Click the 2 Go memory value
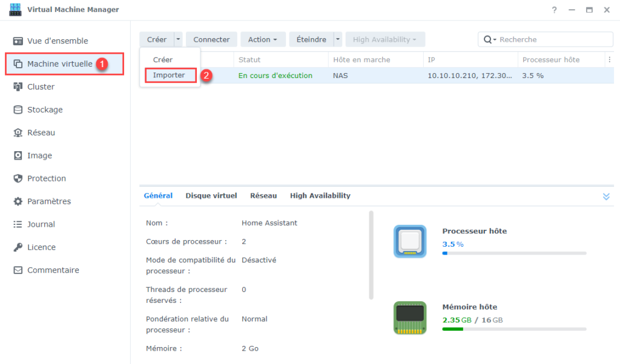The width and height of the screenshot is (620, 364). (250, 349)
